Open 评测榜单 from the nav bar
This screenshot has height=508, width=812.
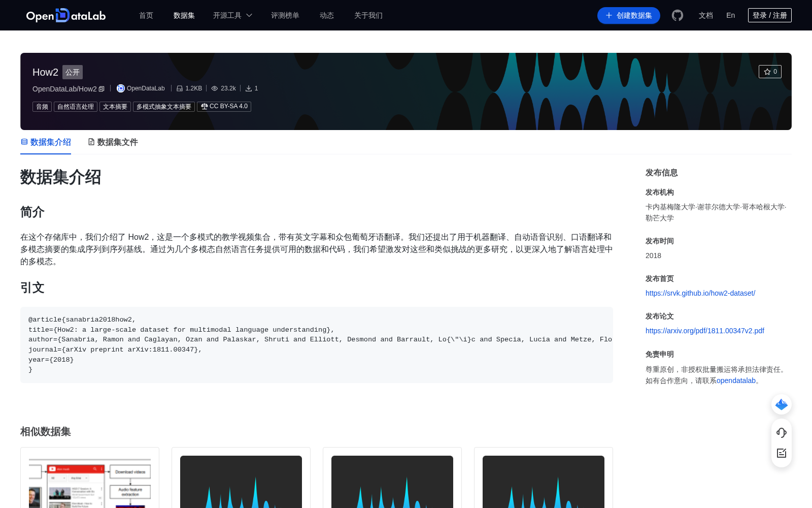point(285,15)
